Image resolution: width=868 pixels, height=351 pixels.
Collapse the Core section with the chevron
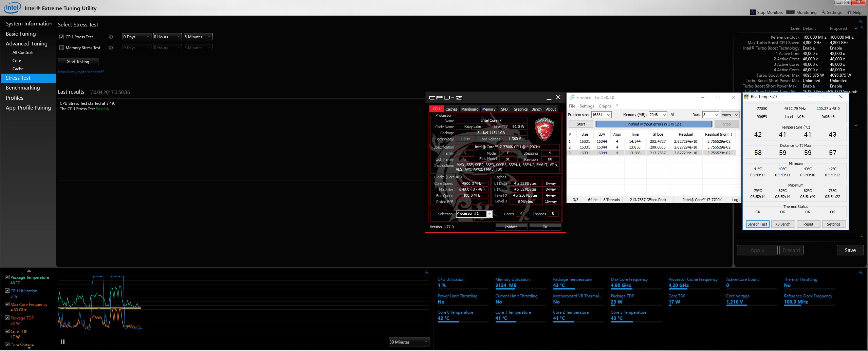[856, 28]
